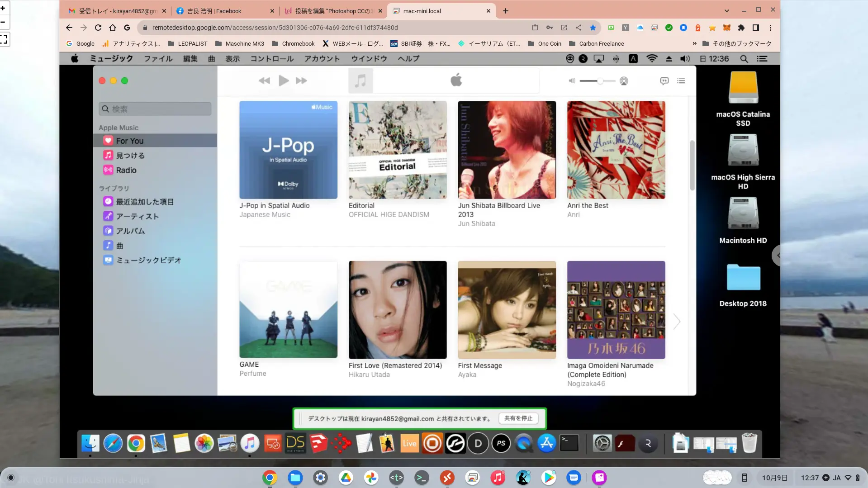Click the Hikaru Utada artist link
868x488 pixels.
point(369,375)
